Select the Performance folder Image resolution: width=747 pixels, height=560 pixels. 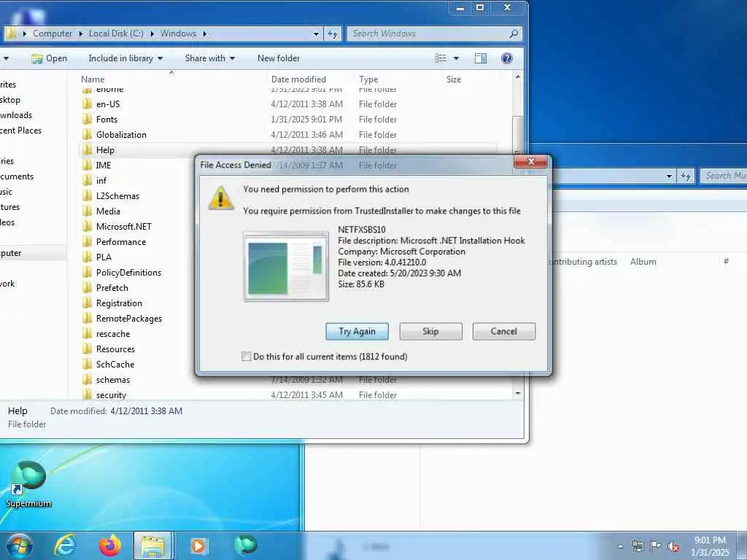(121, 242)
